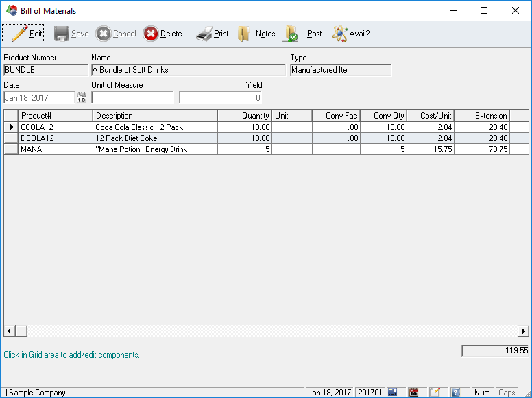Screen dimensions: 532x398
Task: Select the MANA quantity cell
Action: tap(245, 149)
